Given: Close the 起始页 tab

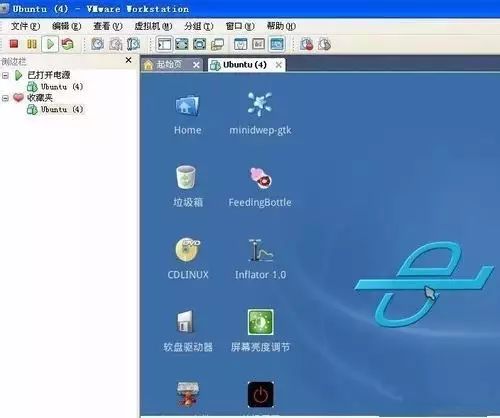Looking at the screenshot, I should [x=196, y=65].
